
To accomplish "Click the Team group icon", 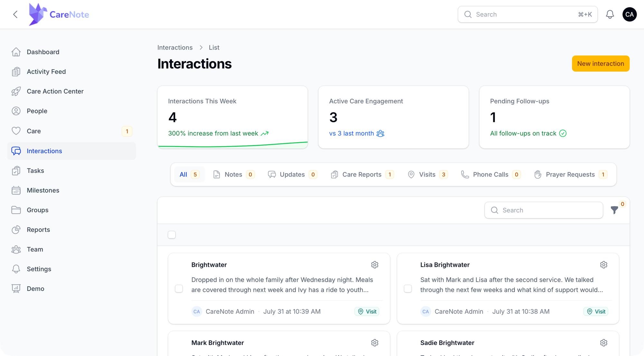I will coord(16,249).
